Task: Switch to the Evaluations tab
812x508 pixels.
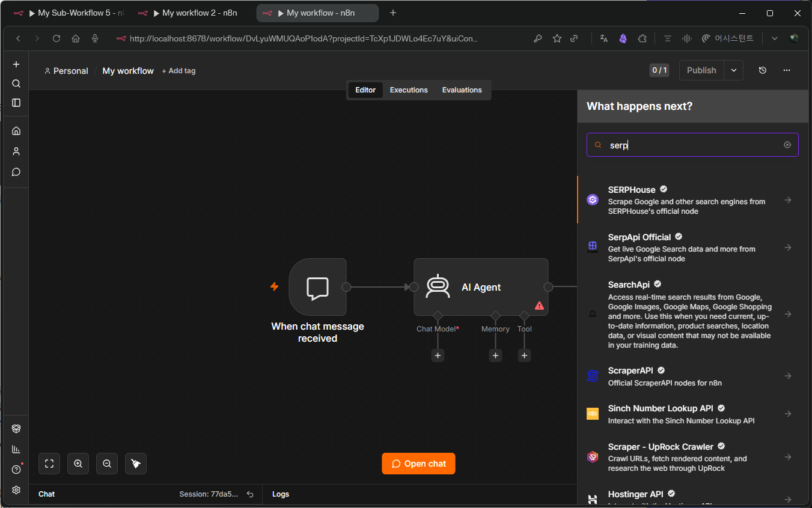Action: 462,90
